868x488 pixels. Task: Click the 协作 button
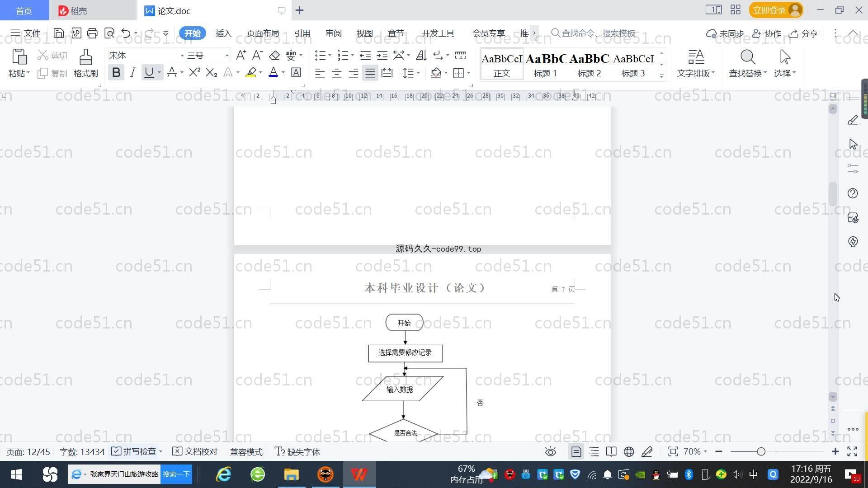click(767, 33)
